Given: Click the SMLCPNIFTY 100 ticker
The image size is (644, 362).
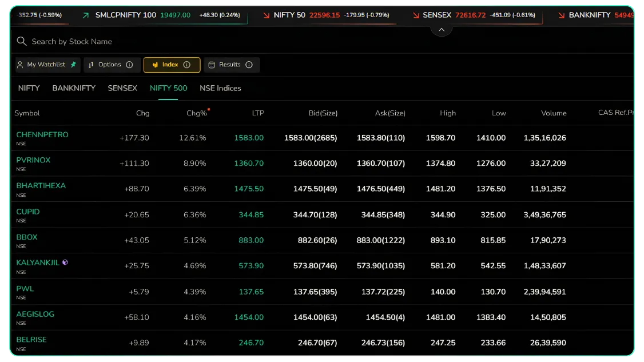Looking at the screenshot, I should pos(161,15).
